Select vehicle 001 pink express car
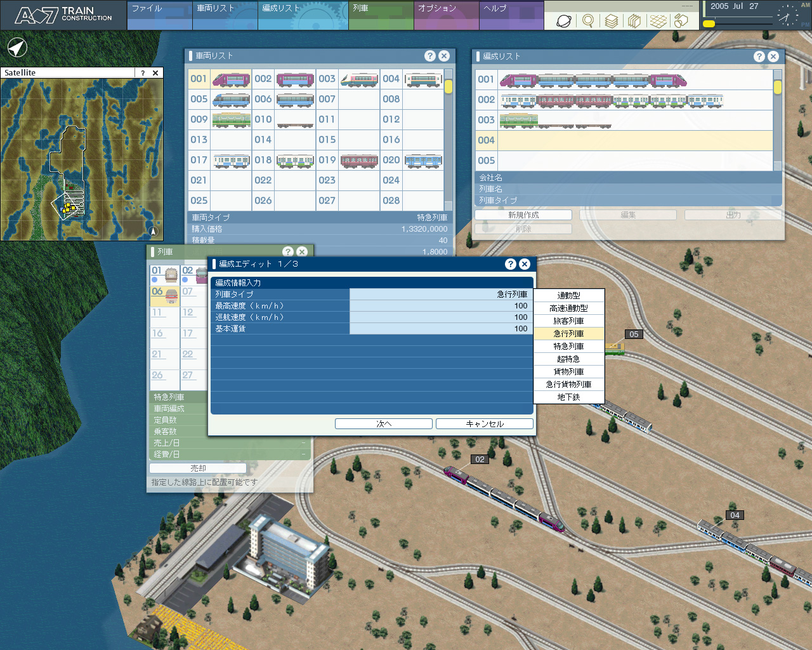 231,79
